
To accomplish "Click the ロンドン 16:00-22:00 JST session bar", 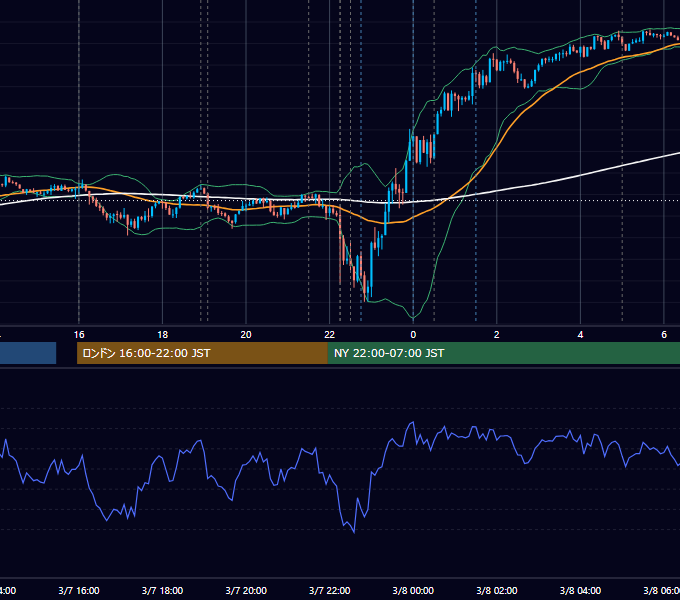I will pos(202,353).
